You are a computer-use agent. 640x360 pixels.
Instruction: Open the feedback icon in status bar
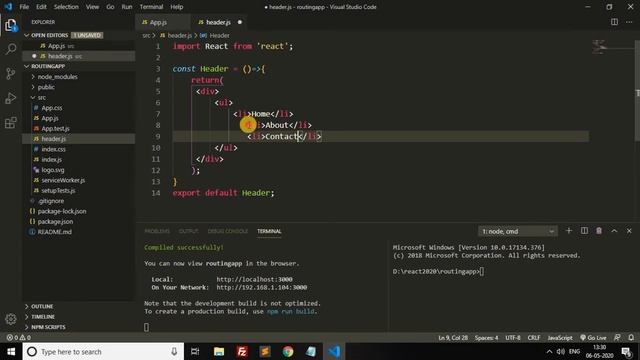(x=617, y=338)
